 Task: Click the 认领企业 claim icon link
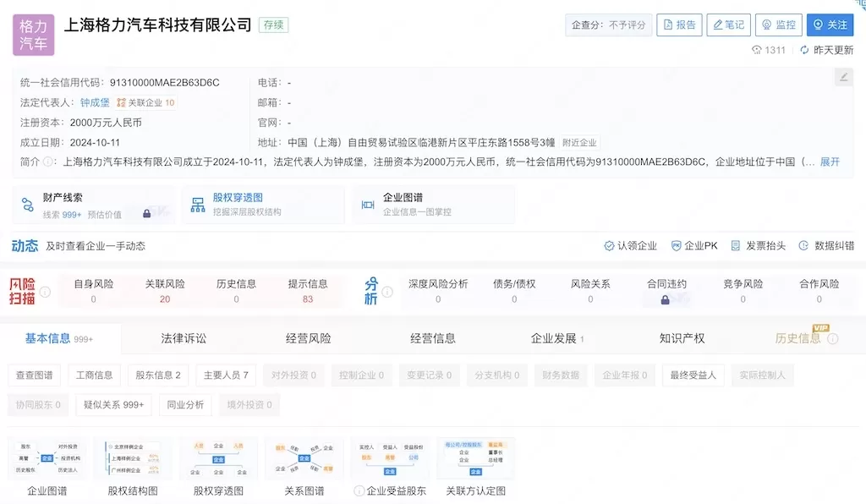point(630,246)
